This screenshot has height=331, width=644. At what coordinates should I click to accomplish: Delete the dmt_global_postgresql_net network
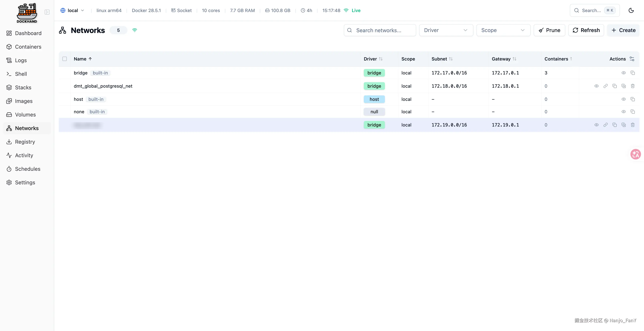(633, 86)
